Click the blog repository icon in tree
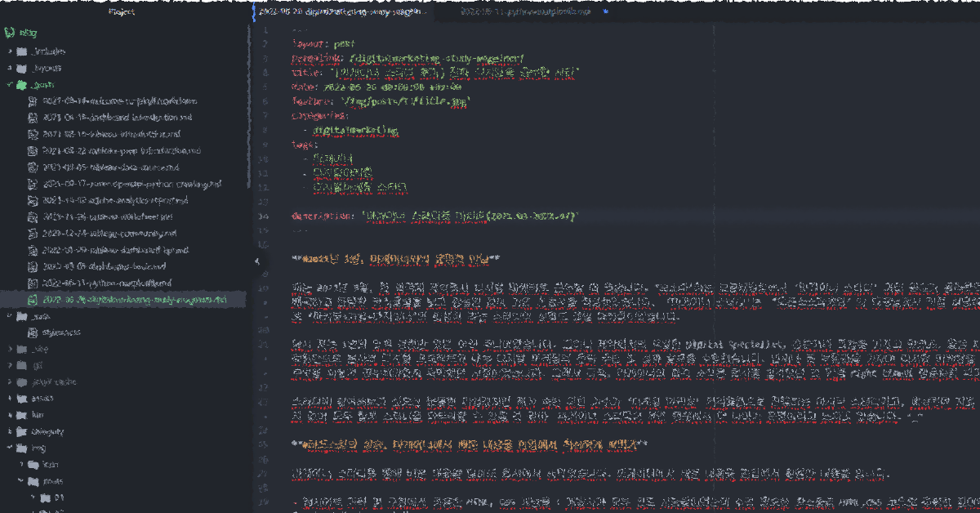Viewport: 980px width, 513px height. [x=8, y=33]
